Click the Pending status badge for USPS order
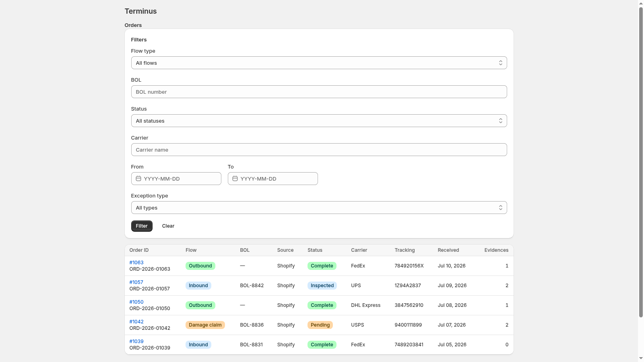Screen dimensions: 644x362 point(320,325)
